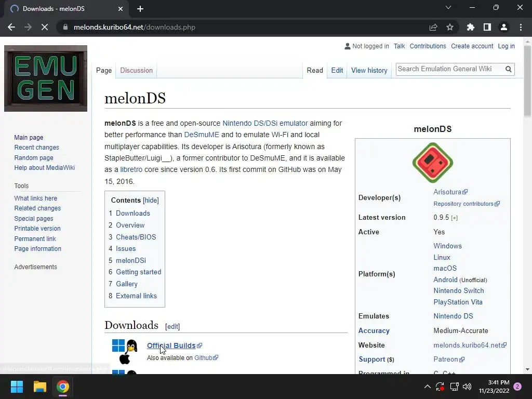Jump to External links in Contents
The image size is (532, 399).
tap(136, 296)
